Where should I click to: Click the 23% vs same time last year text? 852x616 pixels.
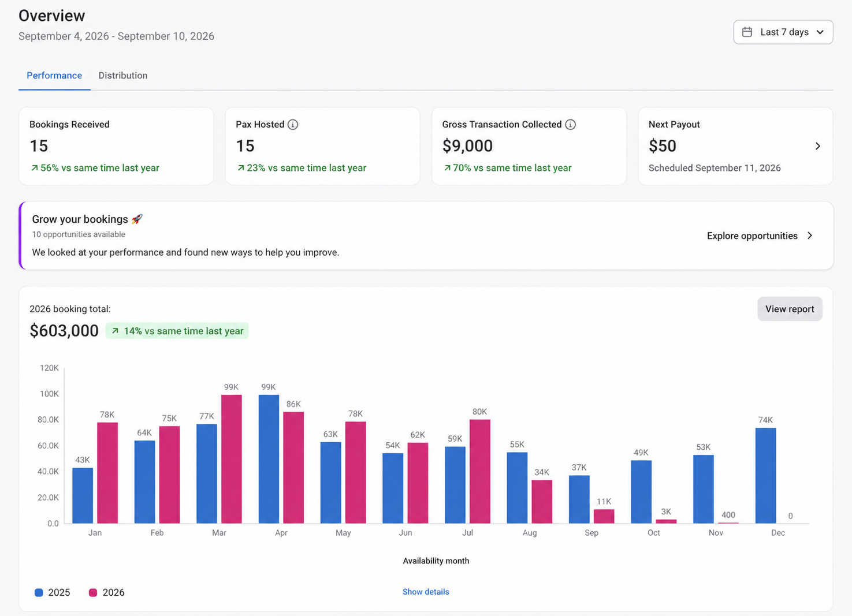pyautogui.click(x=306, y=168)
